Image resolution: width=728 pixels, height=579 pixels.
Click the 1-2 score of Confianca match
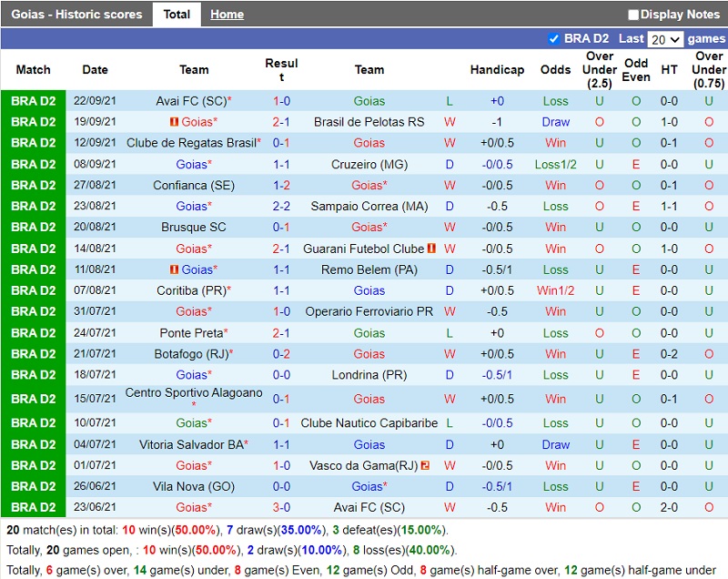(x=281, y=185)
